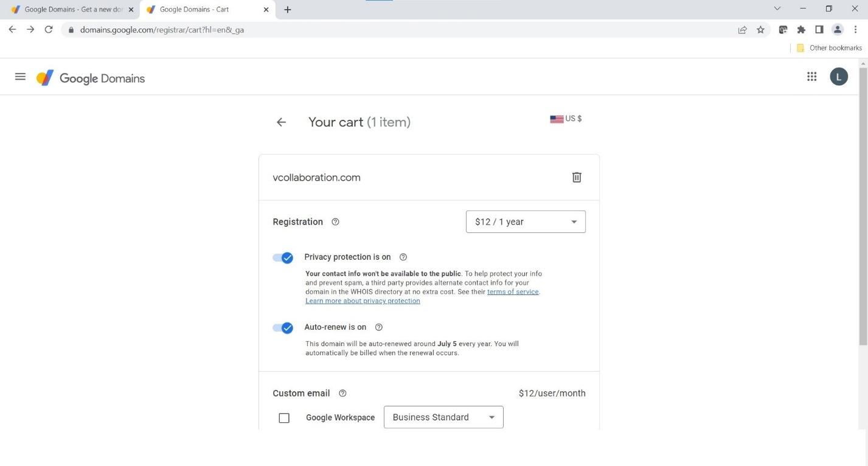The image size is (868, 466).
Task: Open the Business Standard plan dropdown
Action: (x=443, y=417)
